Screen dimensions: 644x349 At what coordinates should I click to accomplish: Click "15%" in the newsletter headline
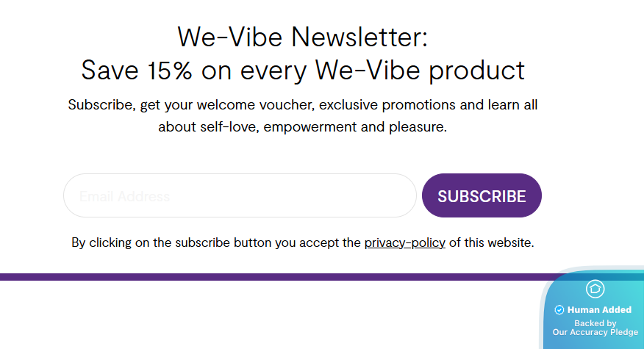coord(171,70)
